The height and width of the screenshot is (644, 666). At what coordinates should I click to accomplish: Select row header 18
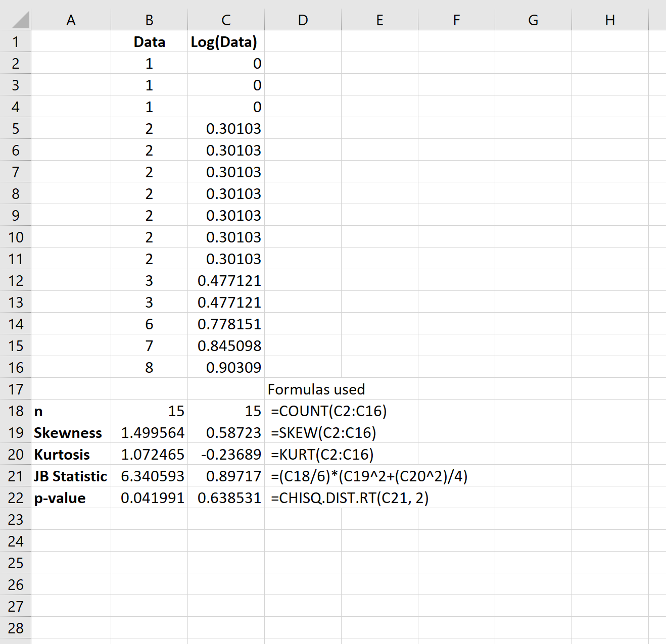point(16,411)
